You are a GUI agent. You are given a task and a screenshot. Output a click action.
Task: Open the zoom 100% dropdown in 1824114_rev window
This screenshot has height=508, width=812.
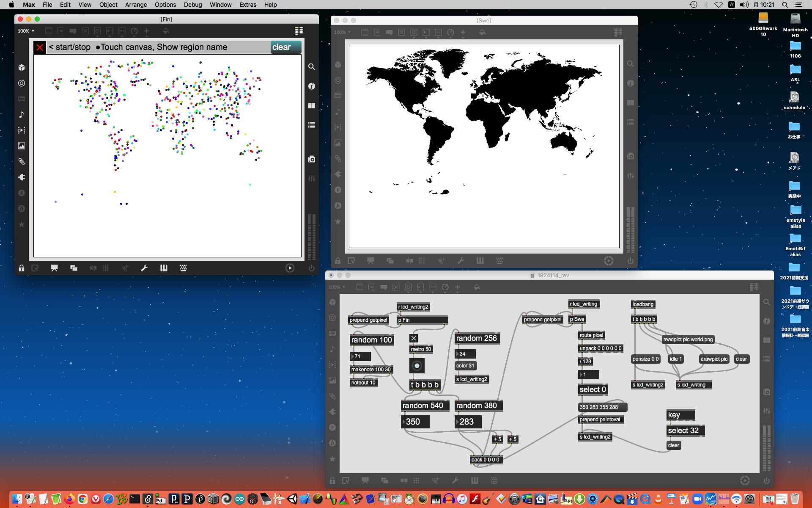pos(337,287)
